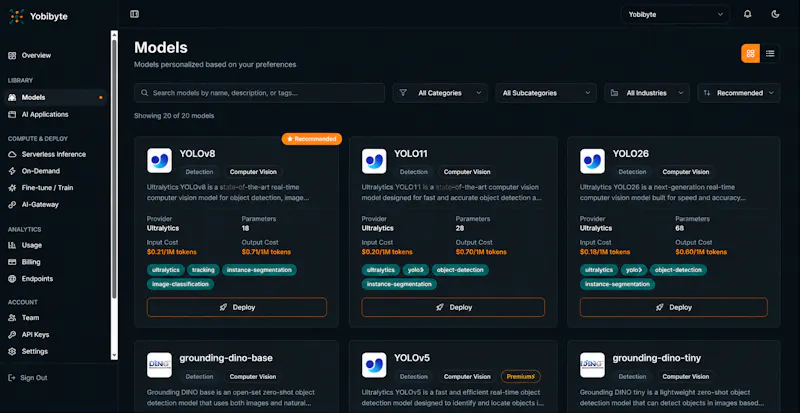Click the grounding-dino-tiny logo

[592, 365]
